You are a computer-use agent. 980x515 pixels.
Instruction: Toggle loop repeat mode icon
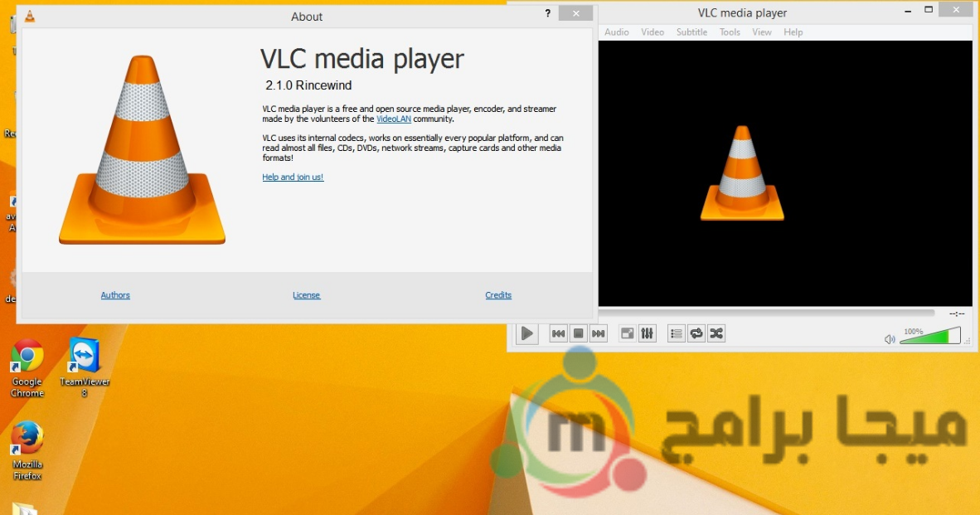click(696, 333)
